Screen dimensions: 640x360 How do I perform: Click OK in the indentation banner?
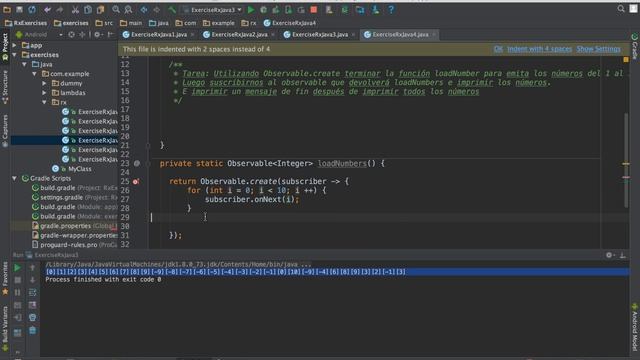pyautogui.click(x=498, y=49)
